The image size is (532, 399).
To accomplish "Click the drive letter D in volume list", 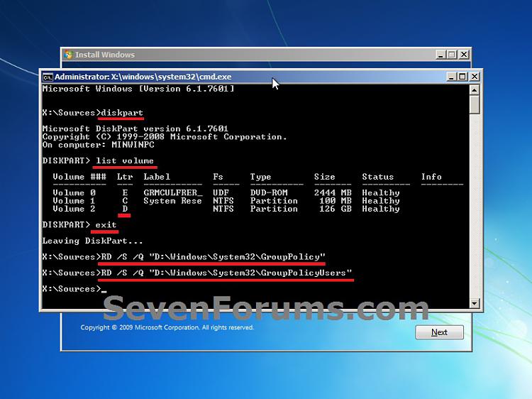I will pyautogui.click(x=125, y=209).
